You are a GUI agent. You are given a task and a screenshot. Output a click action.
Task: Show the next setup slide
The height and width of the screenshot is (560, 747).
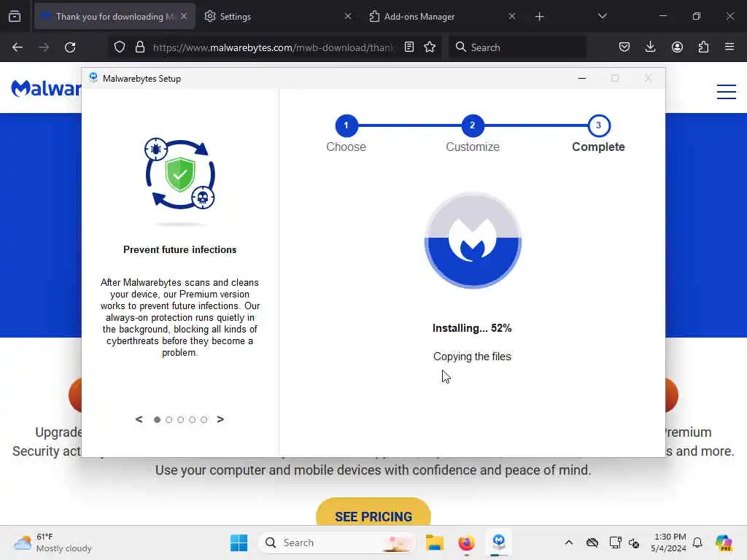(220, 419)
